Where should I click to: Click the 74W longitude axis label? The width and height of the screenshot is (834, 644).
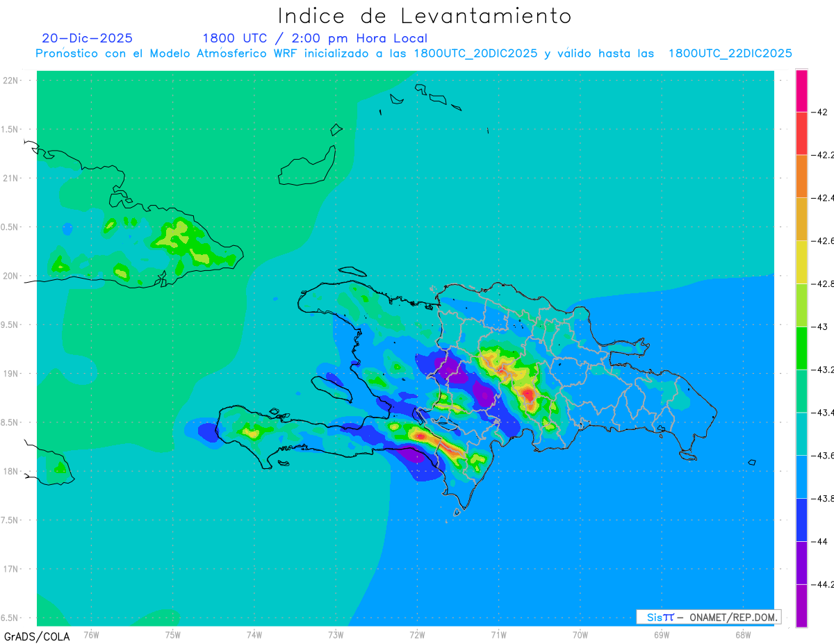click(x=254, y=634)
